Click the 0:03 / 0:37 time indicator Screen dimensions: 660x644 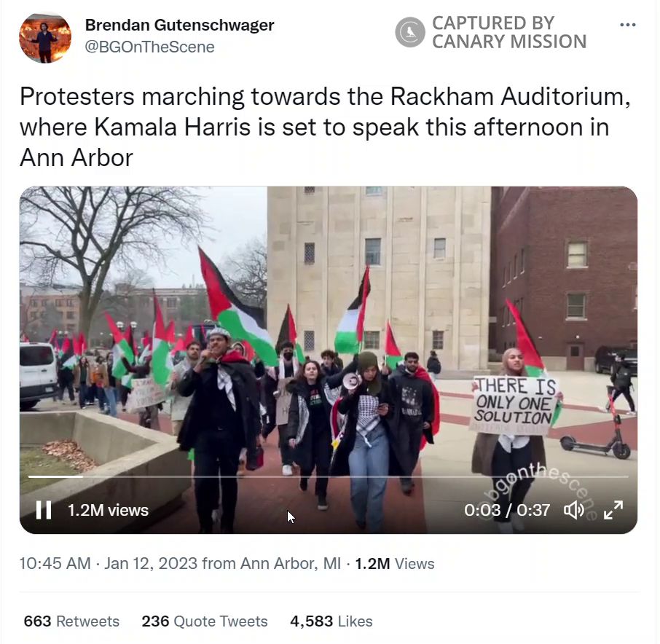[x=507, y=510]
